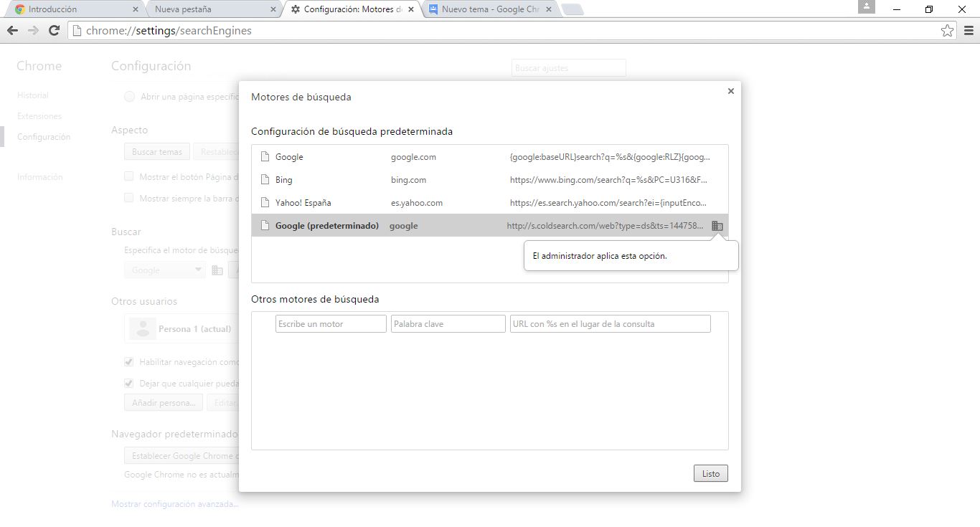Bookmark this page with the star icon
The width and height of the screenshot is (980, 527).
click(x=947, y=30)
